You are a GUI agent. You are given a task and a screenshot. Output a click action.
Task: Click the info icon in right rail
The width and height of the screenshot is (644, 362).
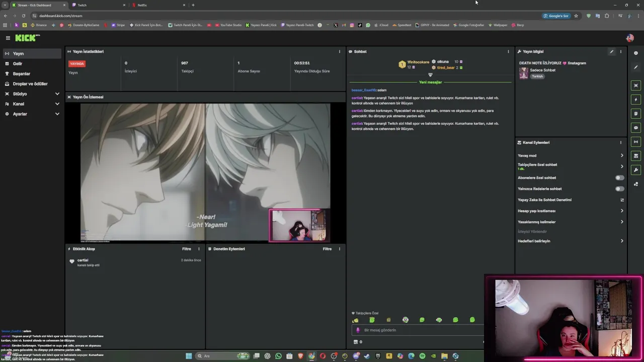pyautogui.click(x=636, y=53)
